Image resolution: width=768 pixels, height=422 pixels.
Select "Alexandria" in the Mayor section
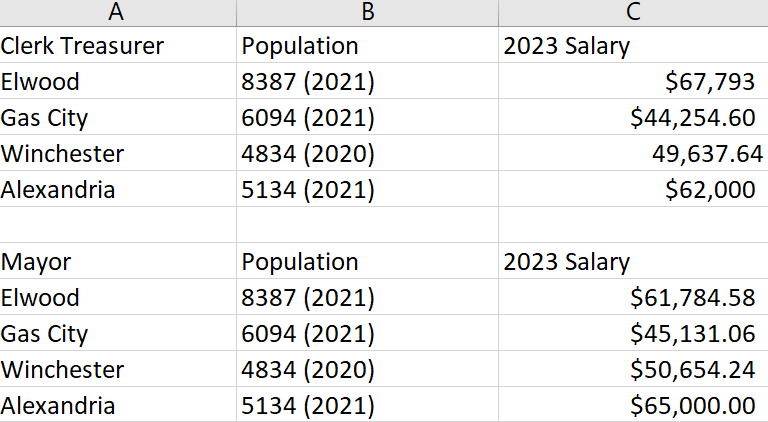[58, 406]
